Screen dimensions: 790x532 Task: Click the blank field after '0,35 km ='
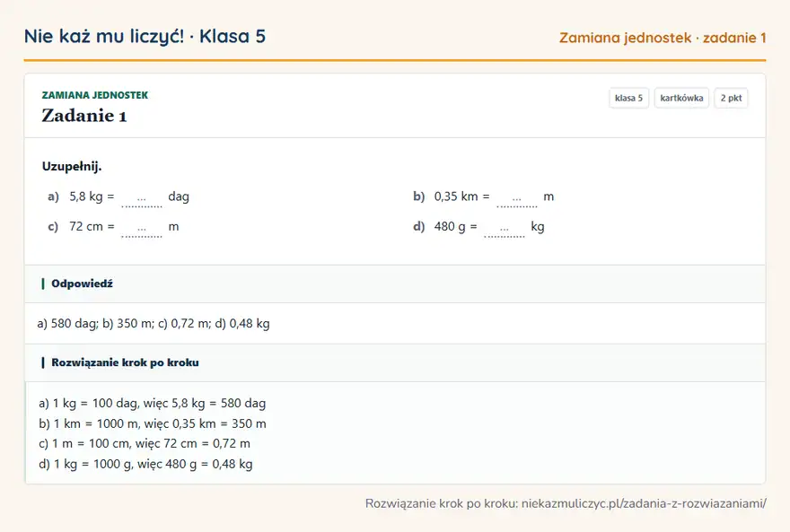517,199
